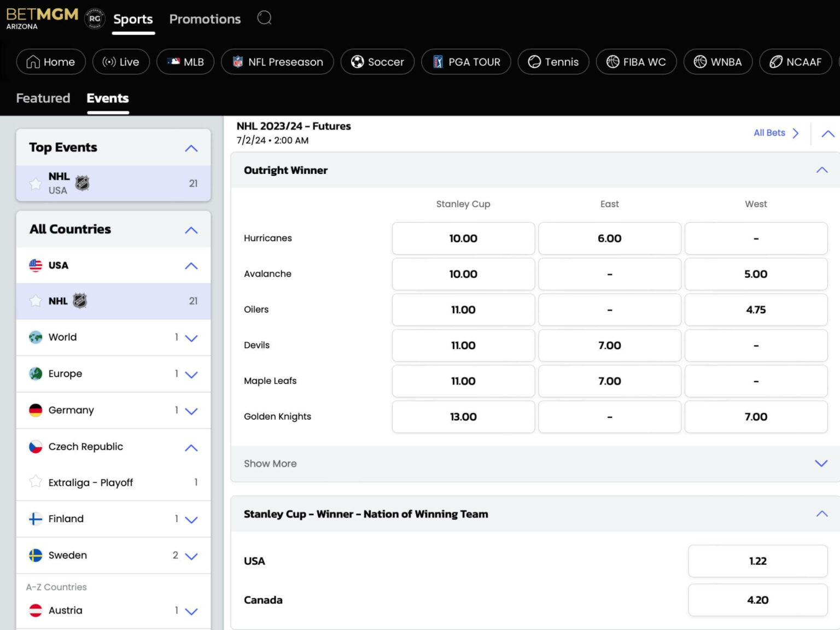840x630 pixels.
Task: Bet Devils East at 7.00
Action: [x=610, y=346]
